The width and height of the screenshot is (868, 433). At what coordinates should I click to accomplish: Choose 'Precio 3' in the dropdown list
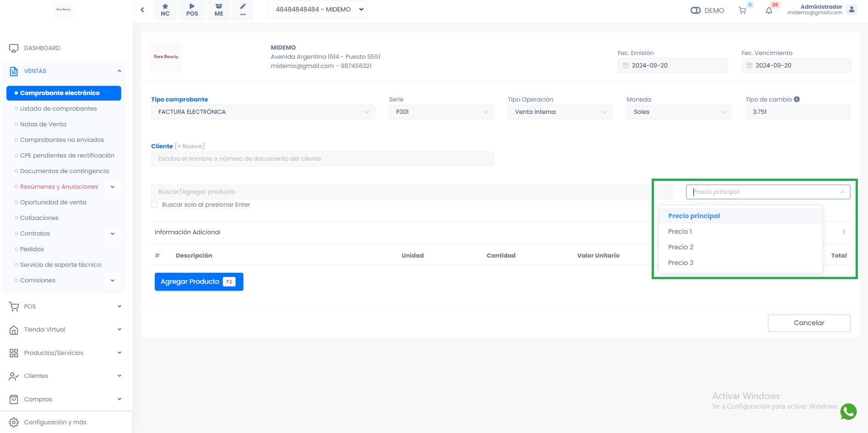coord(681,263)
